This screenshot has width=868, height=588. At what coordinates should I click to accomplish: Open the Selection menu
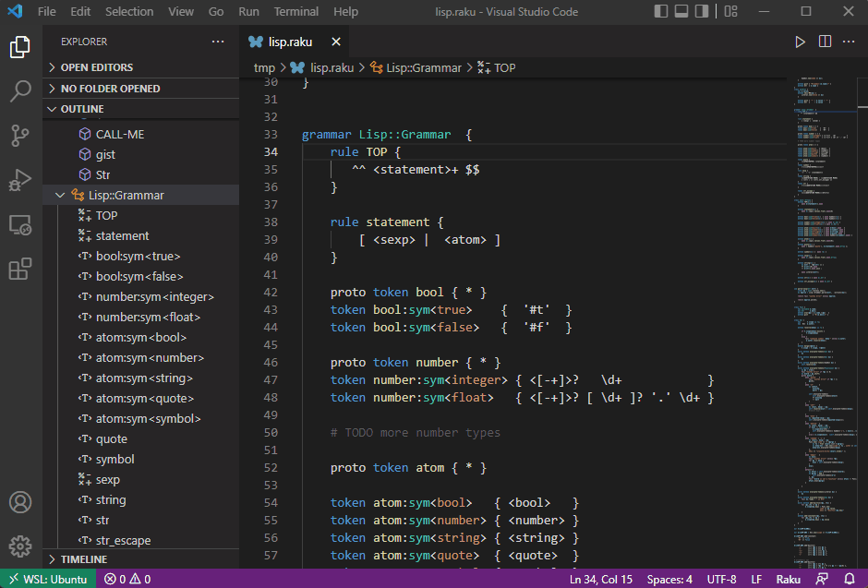point(129,11)
